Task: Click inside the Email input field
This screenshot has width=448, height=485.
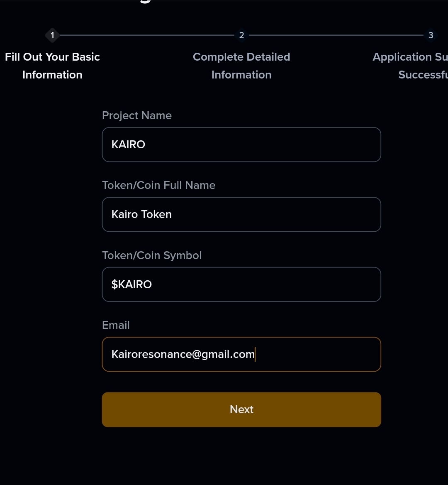Action: click(x=241, y=354)
